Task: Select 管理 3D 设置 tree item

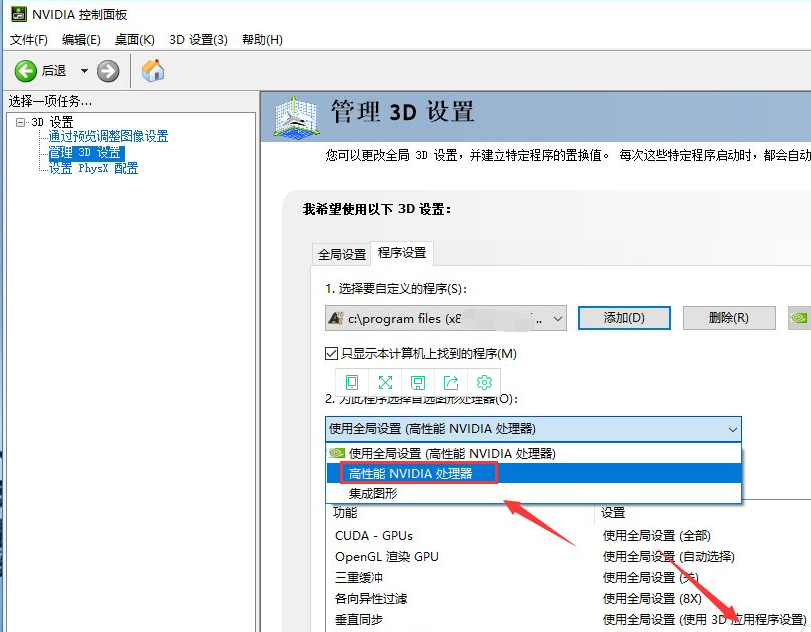Action: [86, 153]
